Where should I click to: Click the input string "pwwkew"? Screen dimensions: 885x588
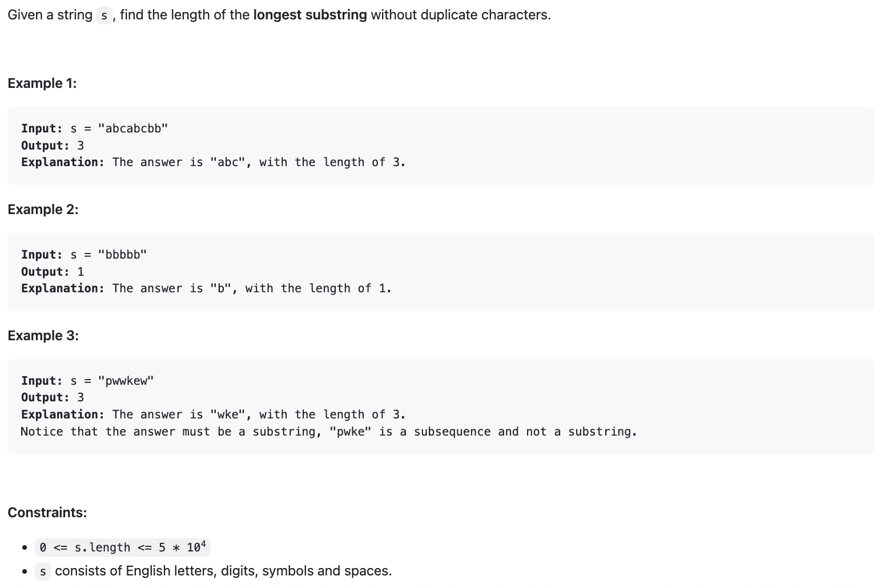126,381
